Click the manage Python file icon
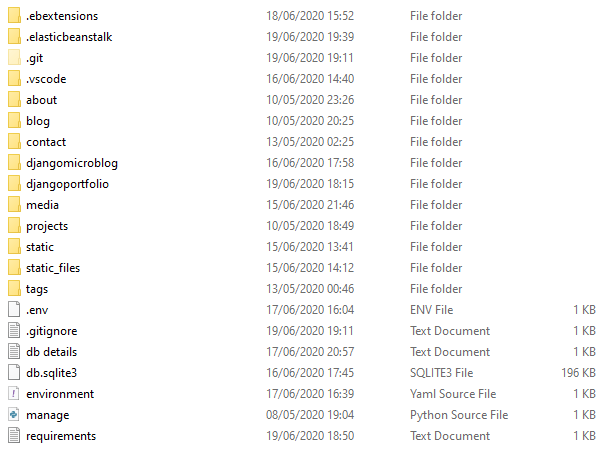Viewport: 613px width, 454px height. [13, 415]
